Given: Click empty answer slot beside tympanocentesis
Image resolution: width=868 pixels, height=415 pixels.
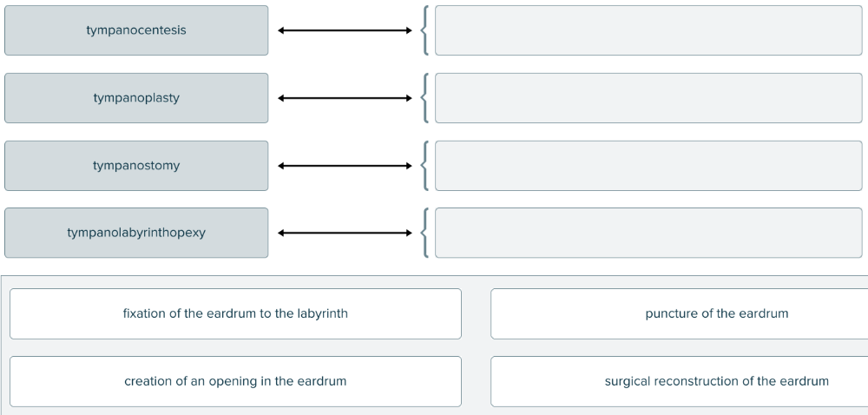Looking at the screenshot, I should coord(648,30).
